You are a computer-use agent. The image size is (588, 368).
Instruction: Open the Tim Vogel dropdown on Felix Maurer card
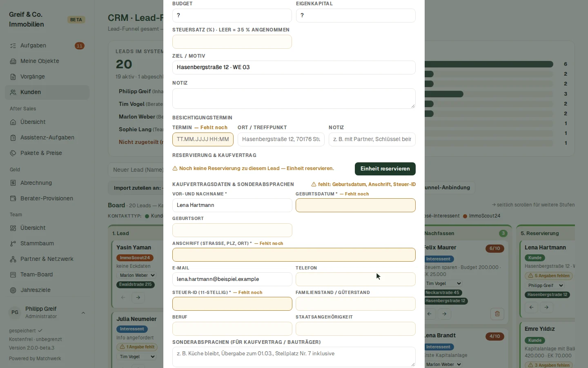443,283
